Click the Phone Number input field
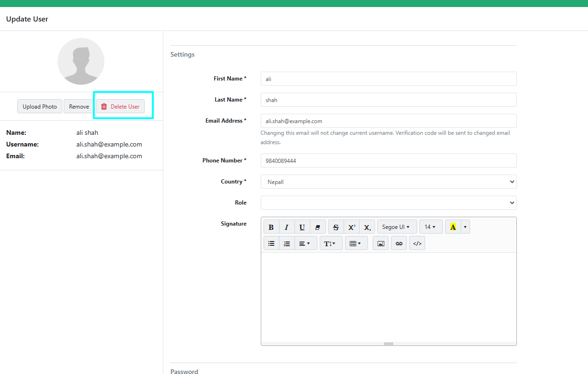This screenshot has width=588, height=374. (x=389, y=161)
